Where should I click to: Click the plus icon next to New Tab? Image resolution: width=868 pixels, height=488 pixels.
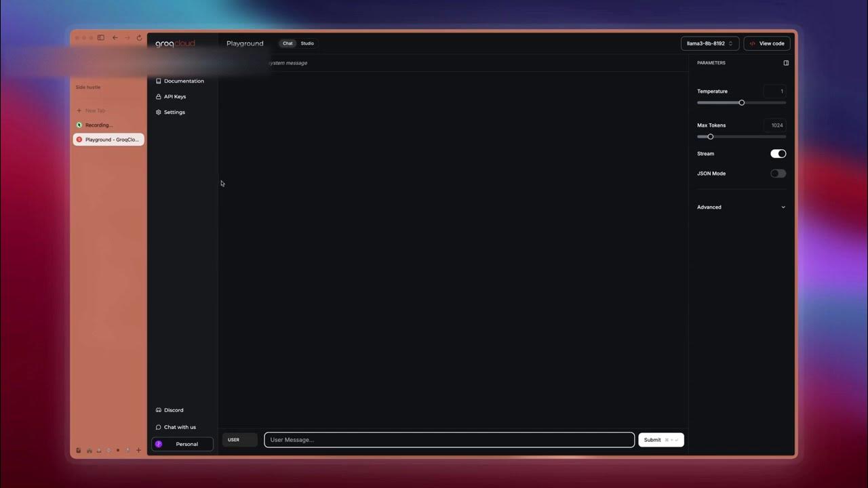click(79, 110)
